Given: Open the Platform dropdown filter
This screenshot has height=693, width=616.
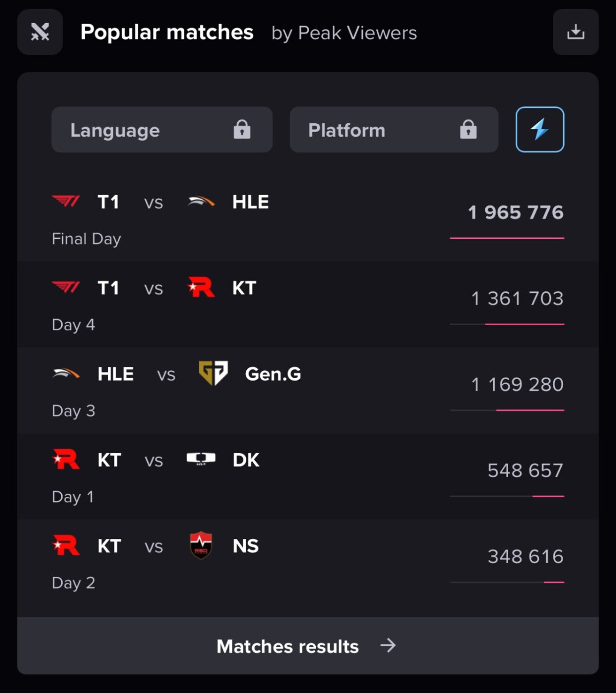Looking at the screenshot, I should [x=394, y=129].
